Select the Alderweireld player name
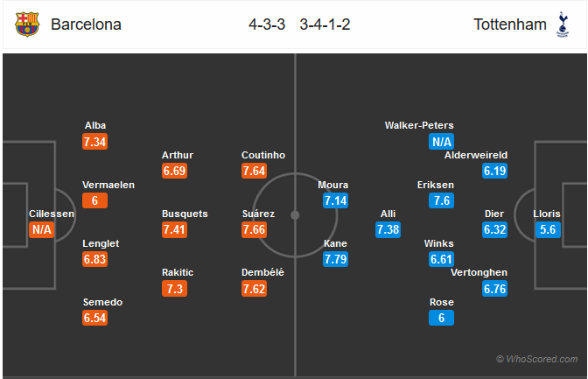Viewport: 588px width, 379px height. pyautogui.click(x=476, y=155)
